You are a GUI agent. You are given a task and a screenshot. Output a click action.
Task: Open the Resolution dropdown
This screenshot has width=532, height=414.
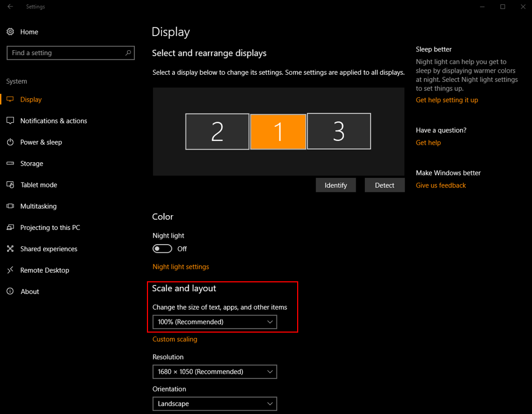point(215,372)
